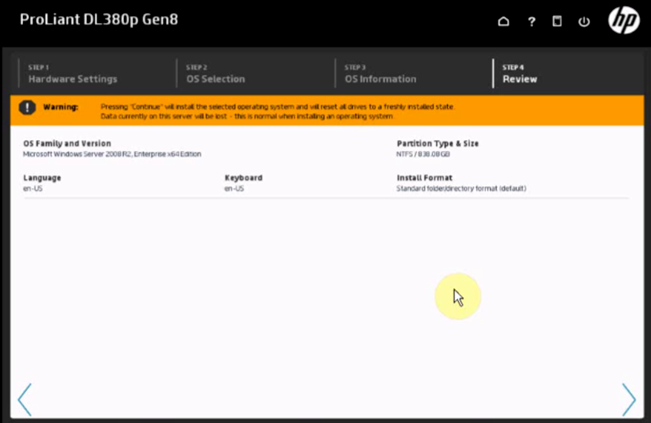This screenshot has height=423, width=651.
Task: Click the warning message about pressing Continue
Action: point(277,107)
